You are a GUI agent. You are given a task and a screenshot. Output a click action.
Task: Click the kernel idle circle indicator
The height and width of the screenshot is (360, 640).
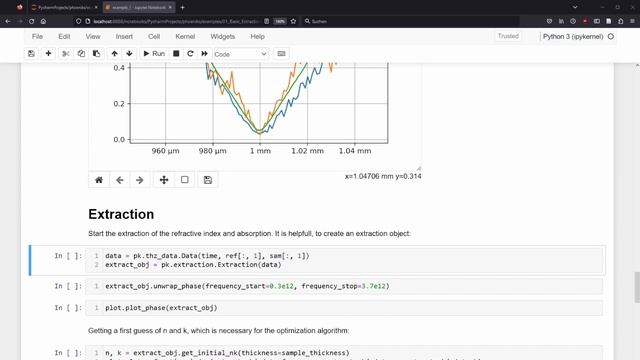[x=611, y=36]
